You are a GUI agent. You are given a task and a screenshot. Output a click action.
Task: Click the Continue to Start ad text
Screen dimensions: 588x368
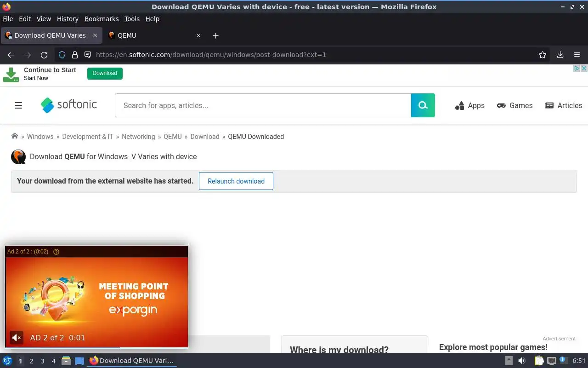coord(50,70)
